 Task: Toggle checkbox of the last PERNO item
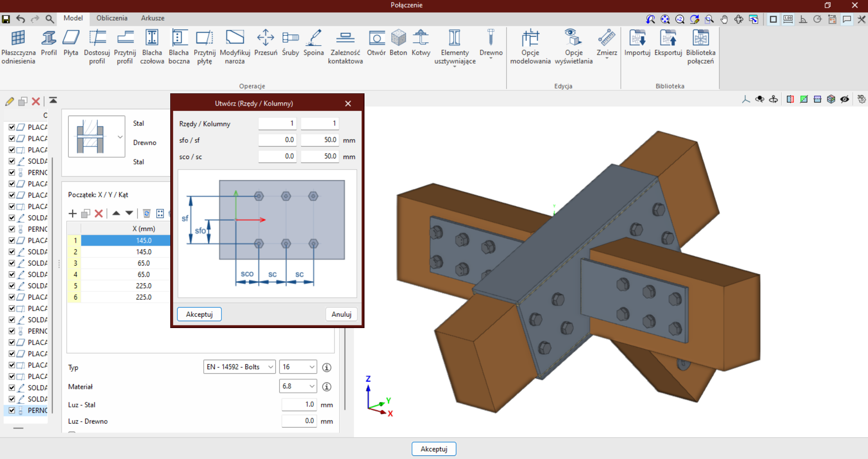(x=12, y=411)
